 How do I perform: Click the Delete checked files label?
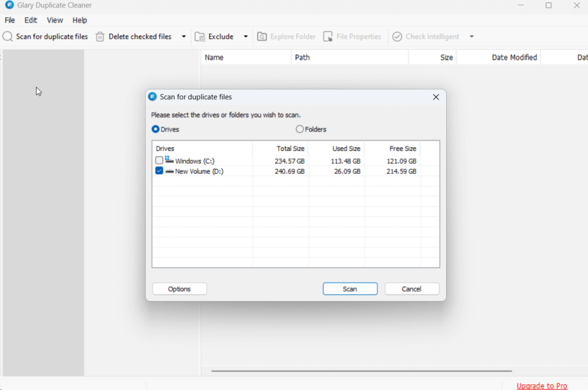[x=140, y=37]
